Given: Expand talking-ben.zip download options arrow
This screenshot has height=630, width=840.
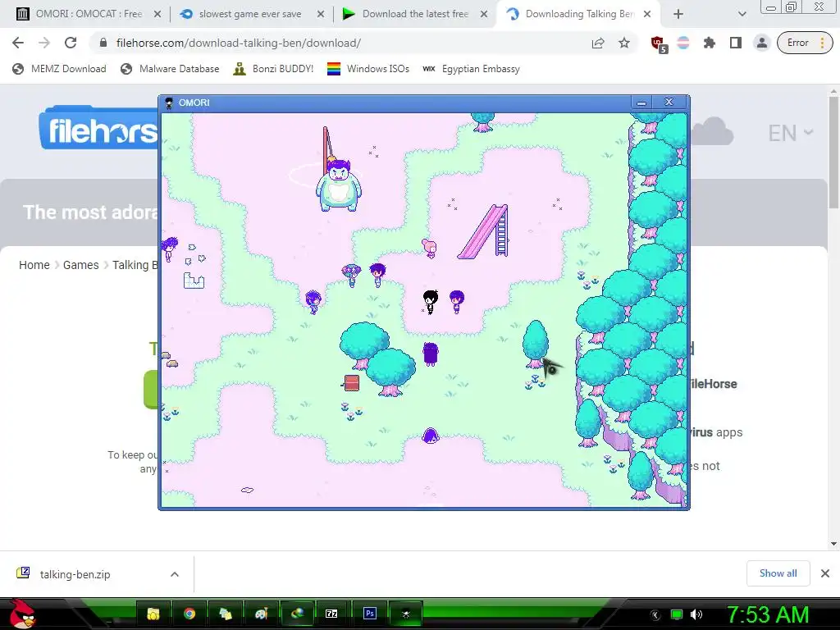Looking at the screenshot, I should pos(175,574).
